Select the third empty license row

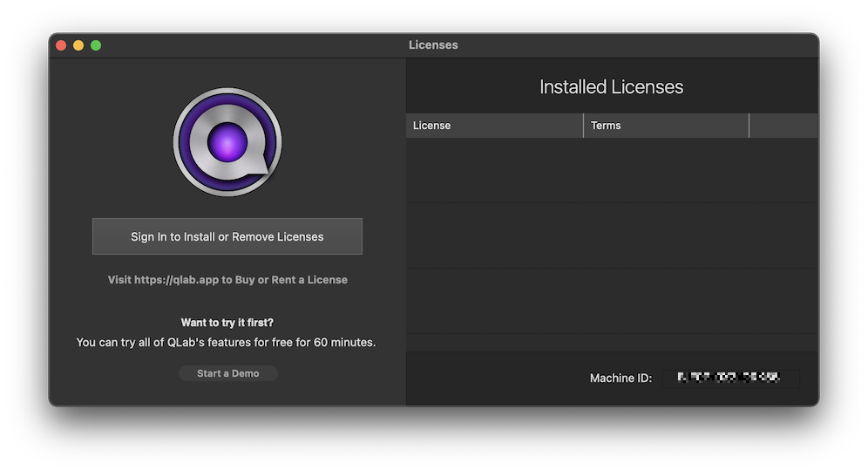[x=611, y=300]
